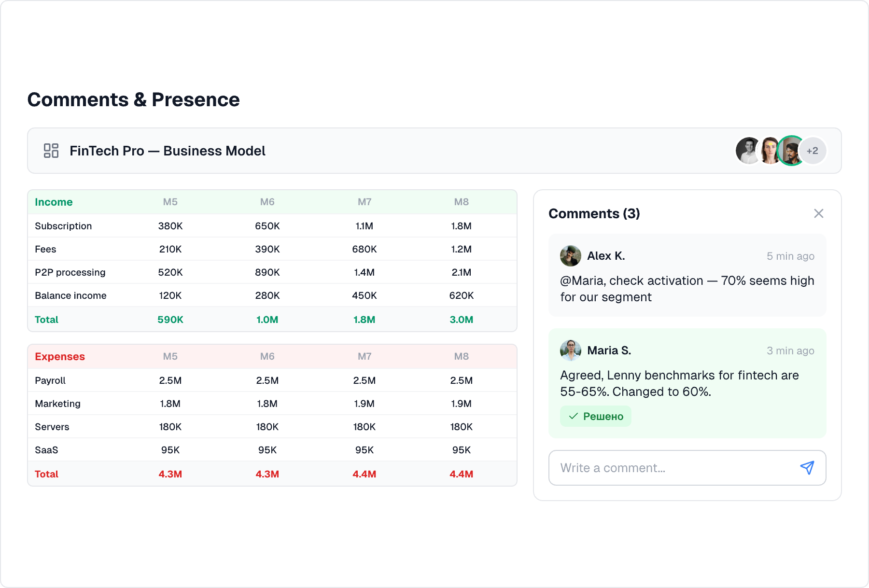This screenshot has height=588, width=869.
Task: Select the woman's avatar in the presence stack
Action: 770,151
